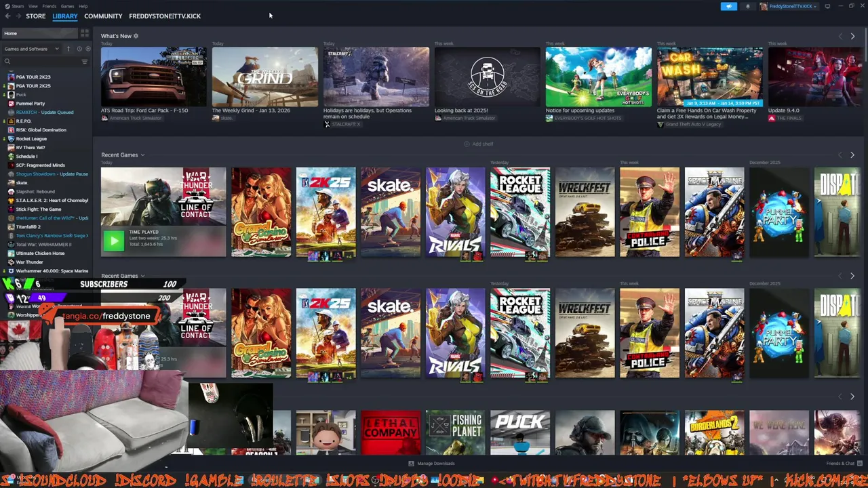Switch to the LIBRARY tab
The image size is (868, 488).
65,16
